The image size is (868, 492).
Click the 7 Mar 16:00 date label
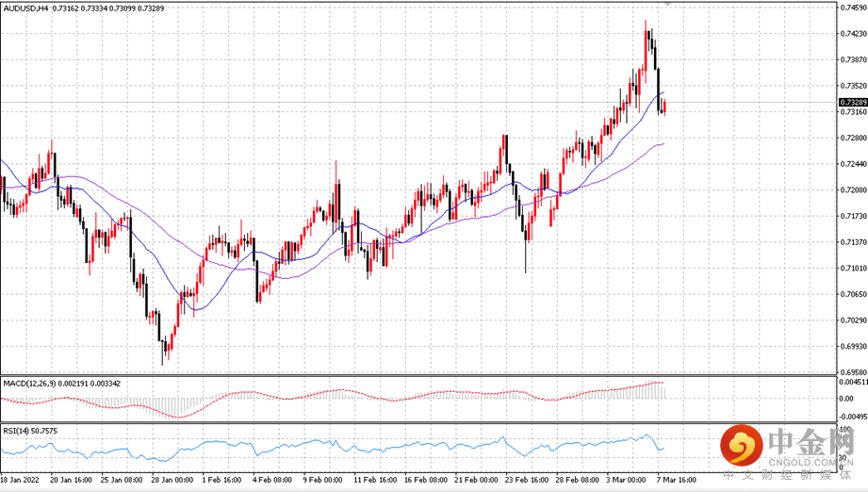pos(676,480)
